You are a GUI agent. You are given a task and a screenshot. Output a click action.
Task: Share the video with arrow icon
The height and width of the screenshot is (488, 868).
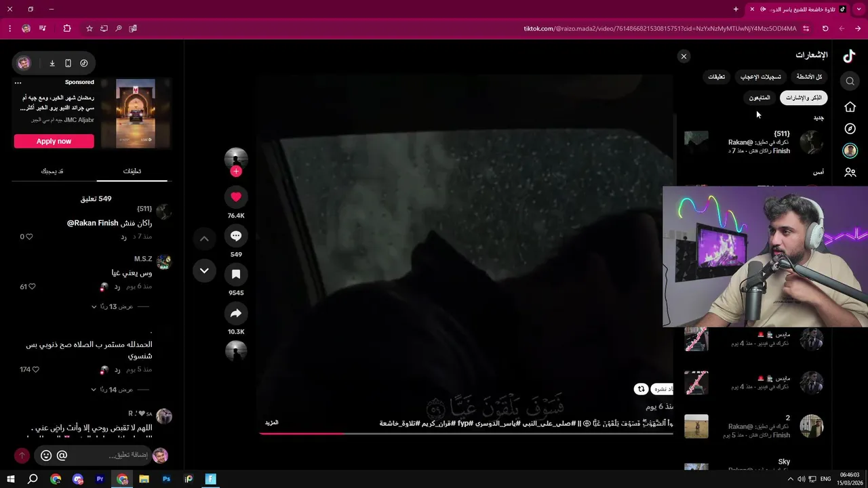tap(236, 313)
